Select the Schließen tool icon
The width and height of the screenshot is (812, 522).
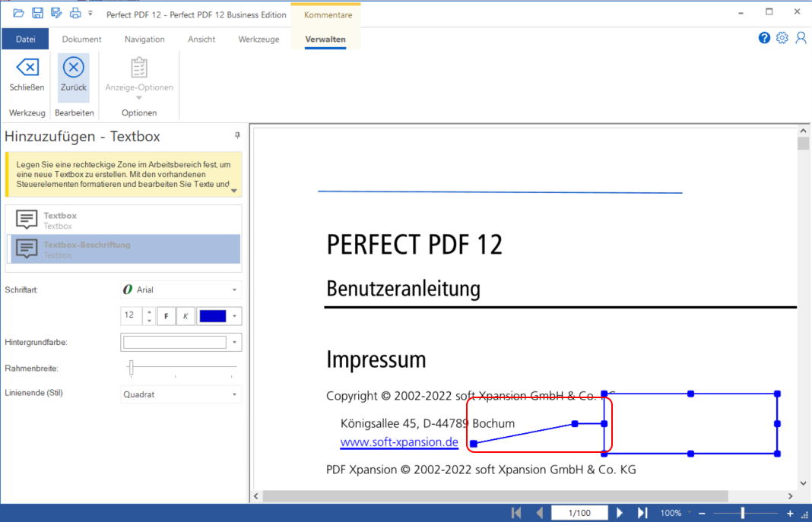27,72
